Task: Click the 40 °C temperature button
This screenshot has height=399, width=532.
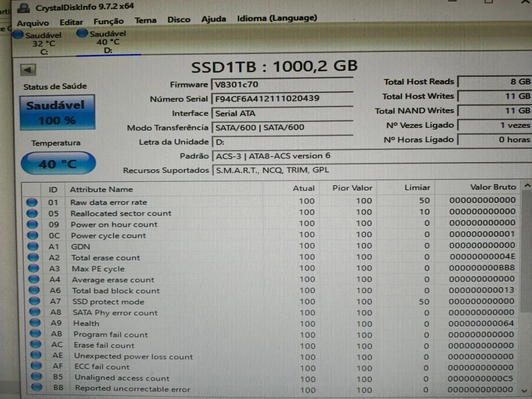Action: [58, 163]
